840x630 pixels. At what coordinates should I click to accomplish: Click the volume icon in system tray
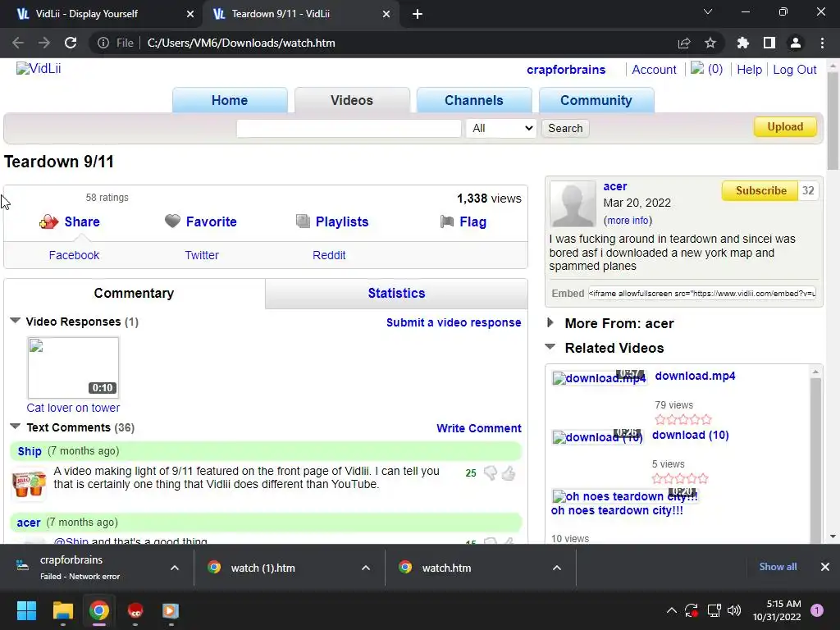point(734,610)
